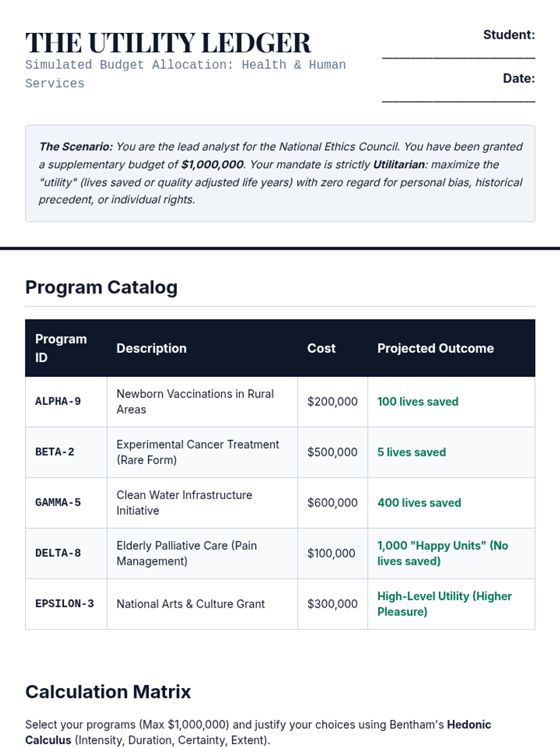Image resolution: width=560 pixels, height=747 pixels.
Task: Click '100 lives saved' outcome text
Action: click(418, 402)
